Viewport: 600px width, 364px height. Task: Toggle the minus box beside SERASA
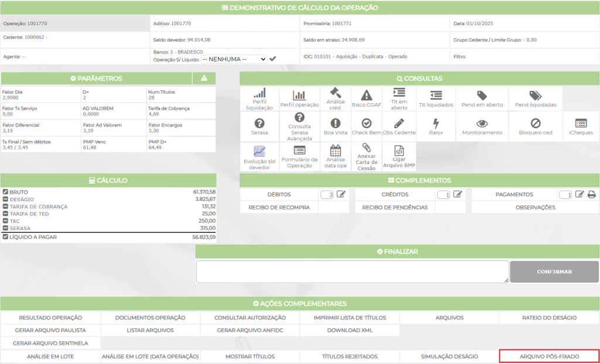click(5, 228)
